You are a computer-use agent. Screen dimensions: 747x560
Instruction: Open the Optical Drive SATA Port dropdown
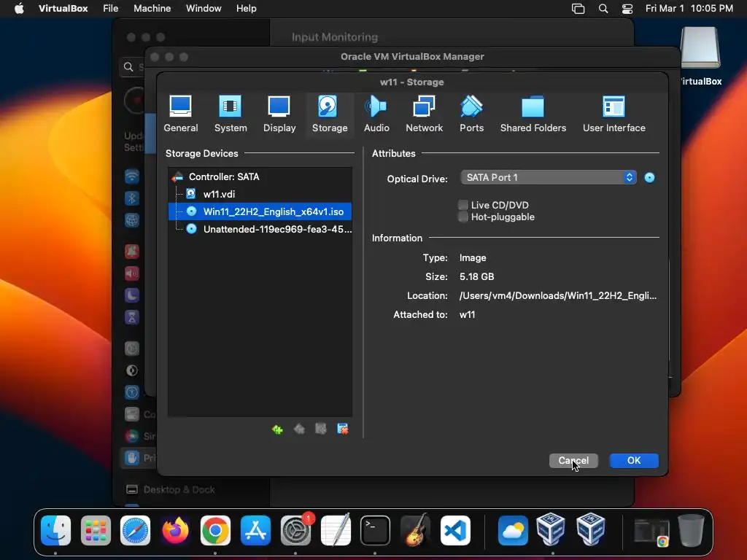(549, 178)
